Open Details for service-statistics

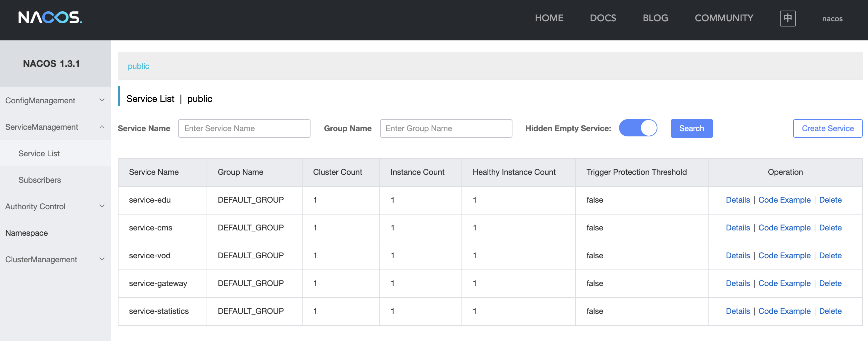738,311
